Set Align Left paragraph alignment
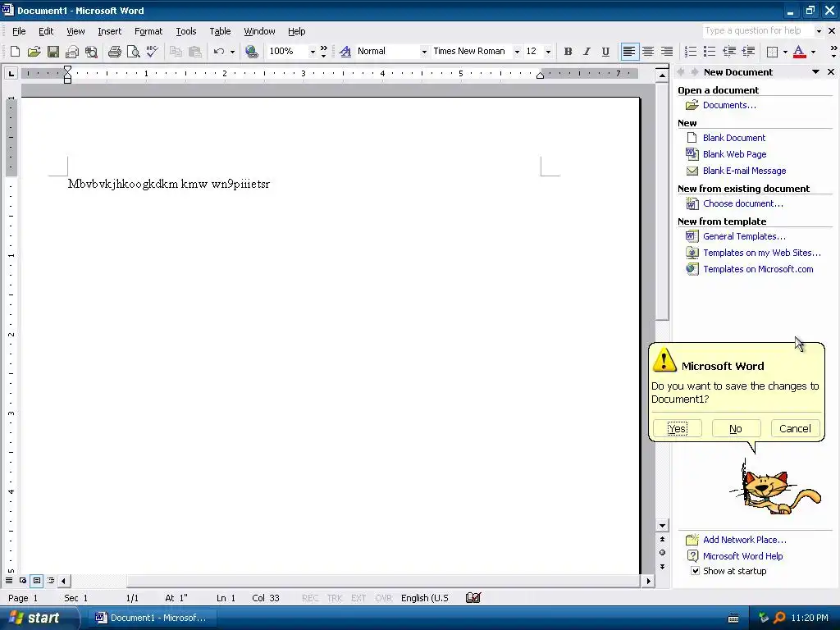 pos(629,52)
